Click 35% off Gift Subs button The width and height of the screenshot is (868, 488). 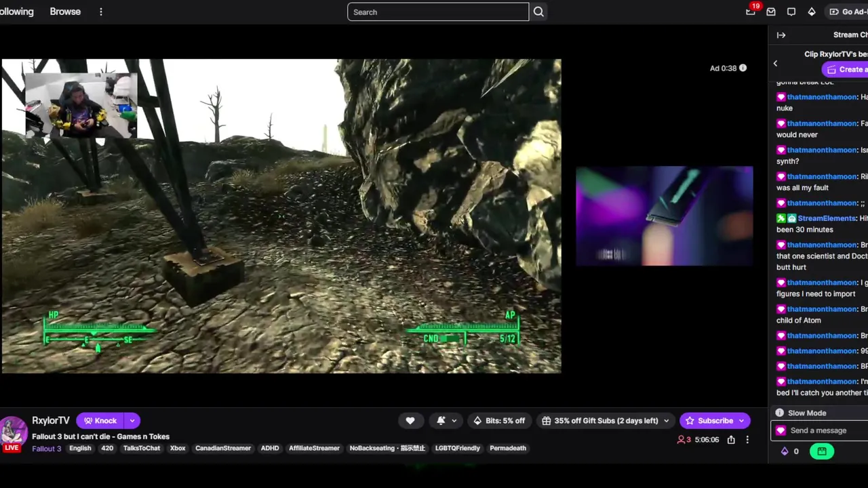[599, 421]
